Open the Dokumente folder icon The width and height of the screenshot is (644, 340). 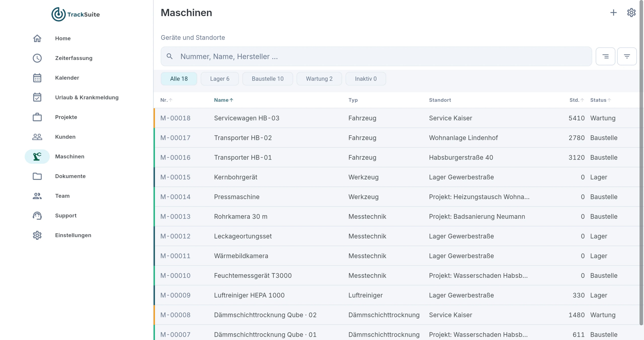point(37,176)
